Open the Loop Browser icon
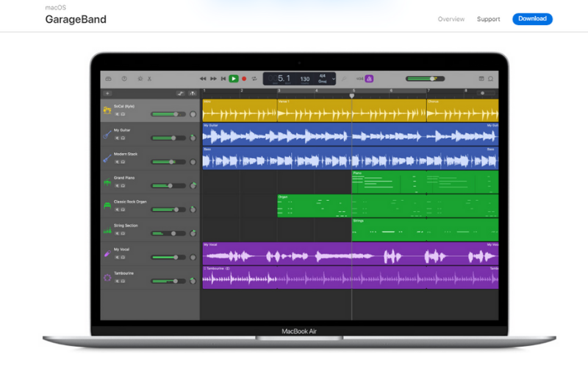588x368 pixels. pos(490,79)
